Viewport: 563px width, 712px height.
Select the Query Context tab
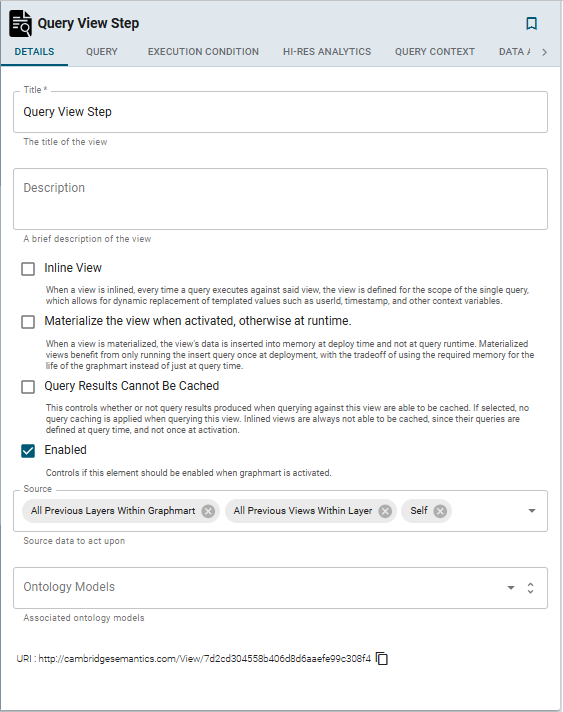(435, 52)
